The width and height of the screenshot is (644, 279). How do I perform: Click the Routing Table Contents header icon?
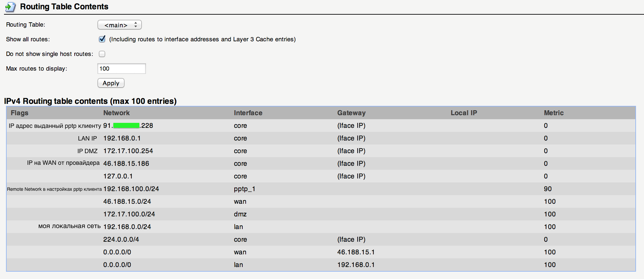[10, 7]
